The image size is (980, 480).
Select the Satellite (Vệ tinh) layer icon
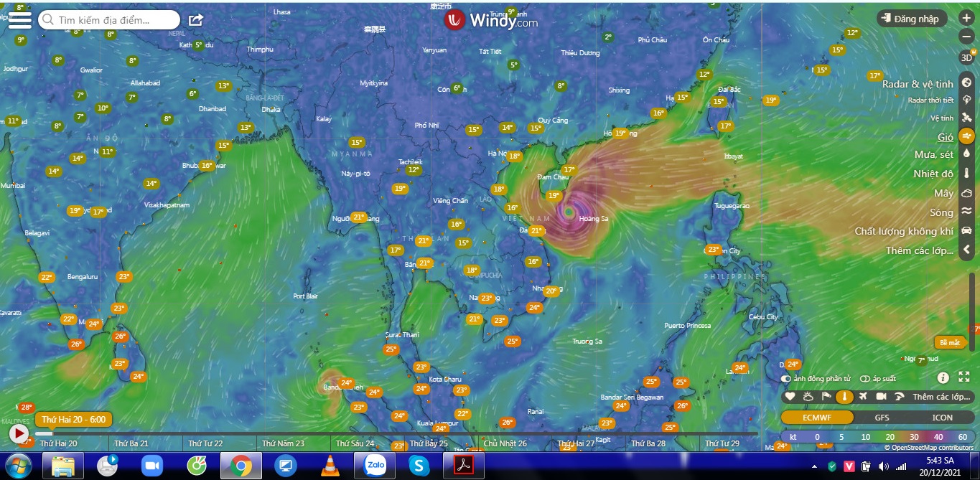(966, 118)
